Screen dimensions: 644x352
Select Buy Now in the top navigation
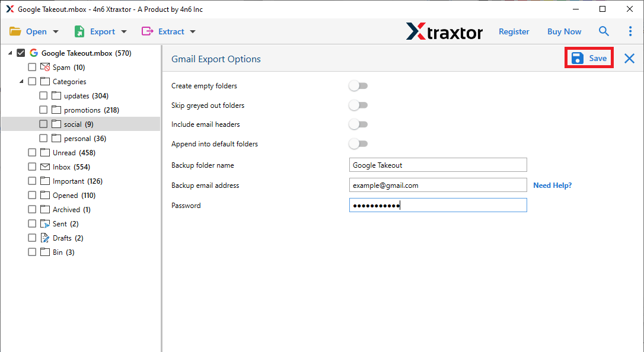point(563,31)
